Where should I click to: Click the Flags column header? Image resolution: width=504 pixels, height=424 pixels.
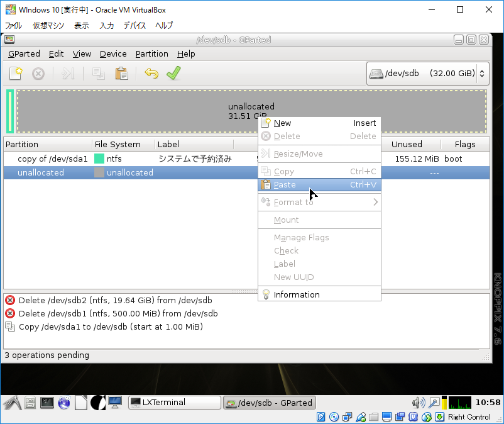(x=465, y=145)
